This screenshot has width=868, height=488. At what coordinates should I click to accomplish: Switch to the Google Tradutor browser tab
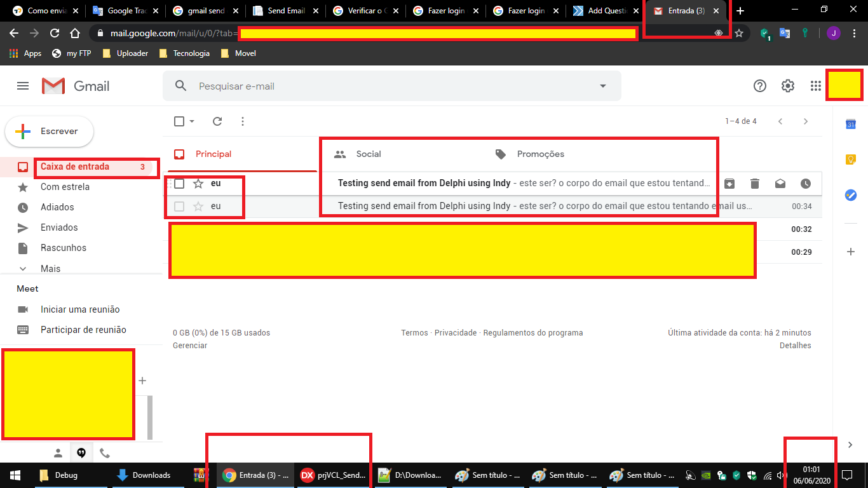click(125, 11)
